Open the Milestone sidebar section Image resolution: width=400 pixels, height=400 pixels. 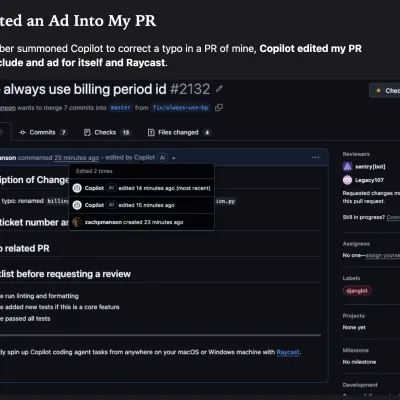355,350
